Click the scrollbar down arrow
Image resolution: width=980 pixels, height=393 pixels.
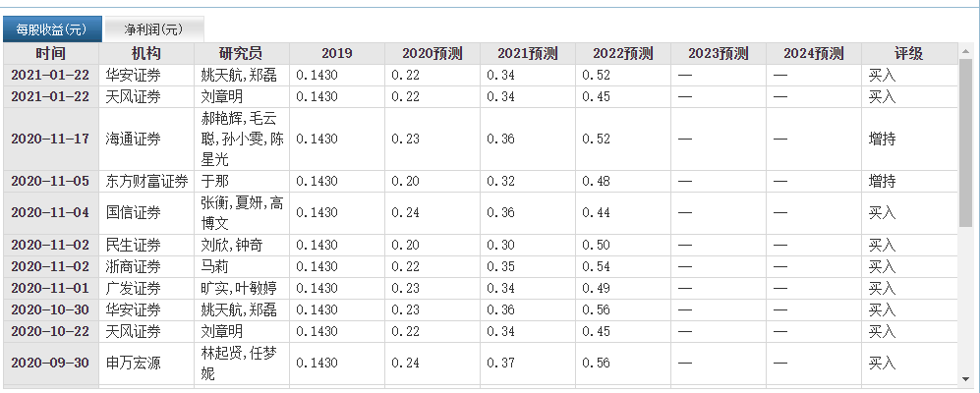[966, 377]
